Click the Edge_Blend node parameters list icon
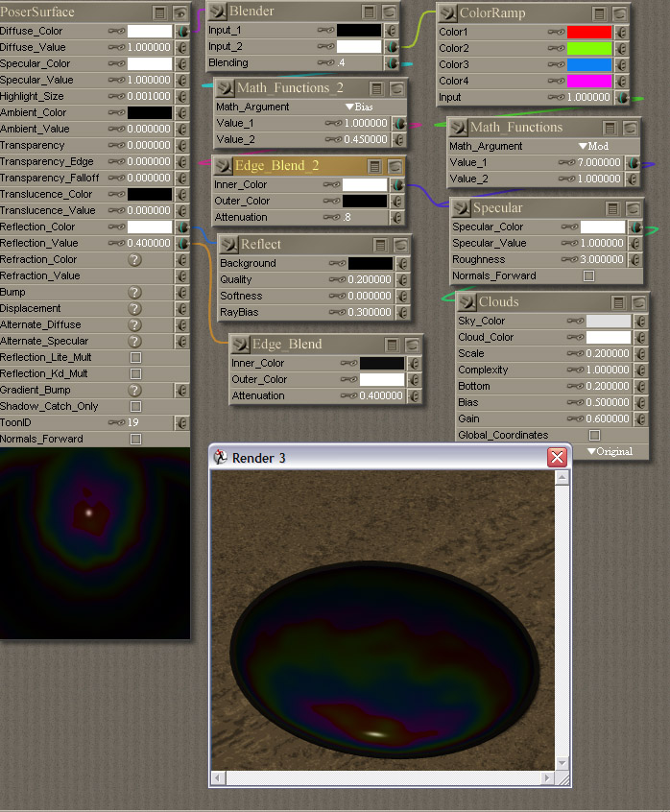670x812 pixels. coord(392,345)
